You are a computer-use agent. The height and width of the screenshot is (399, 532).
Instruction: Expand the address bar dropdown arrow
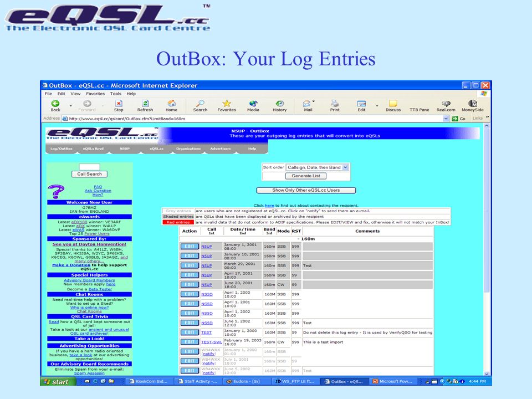pyautogui.click(x=446, y=119)
